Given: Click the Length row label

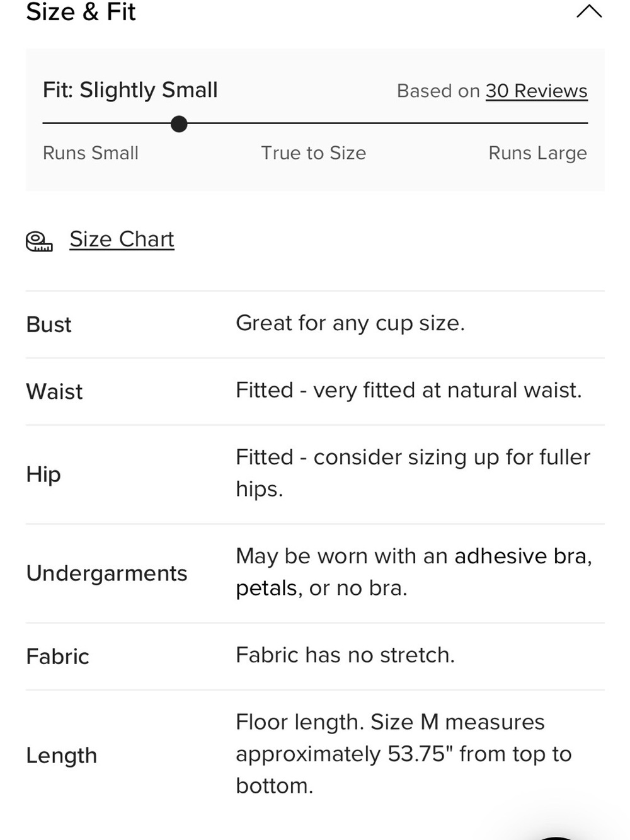Looking at the screenshot, I should coord(62,756).
